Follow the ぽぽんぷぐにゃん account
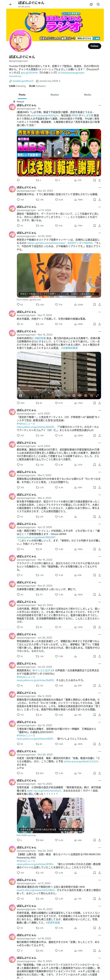The height and width of the screenshot is (980, 110). (x=94, y=46)
